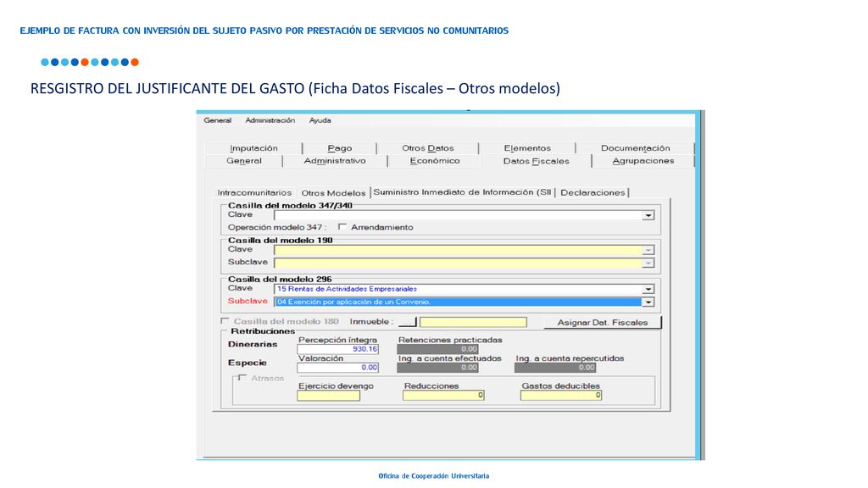Select the Elementos tab
The width and height of the screenshot is (868, 488).
tap(527, 147)
